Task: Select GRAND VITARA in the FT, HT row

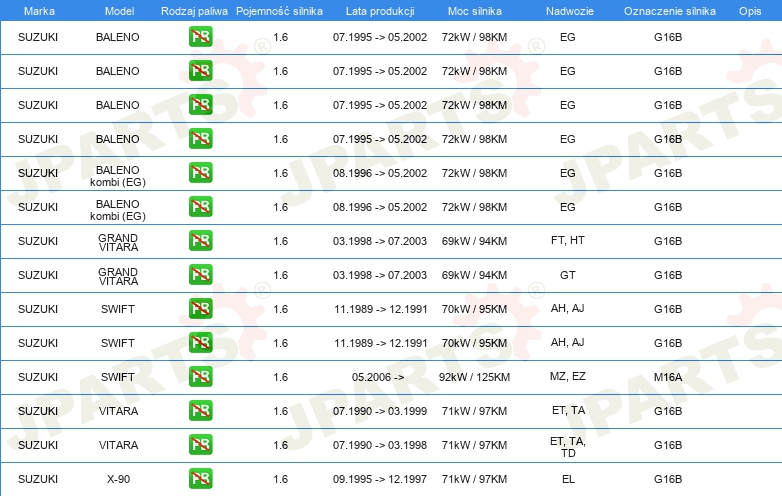Action: point(118,242)
